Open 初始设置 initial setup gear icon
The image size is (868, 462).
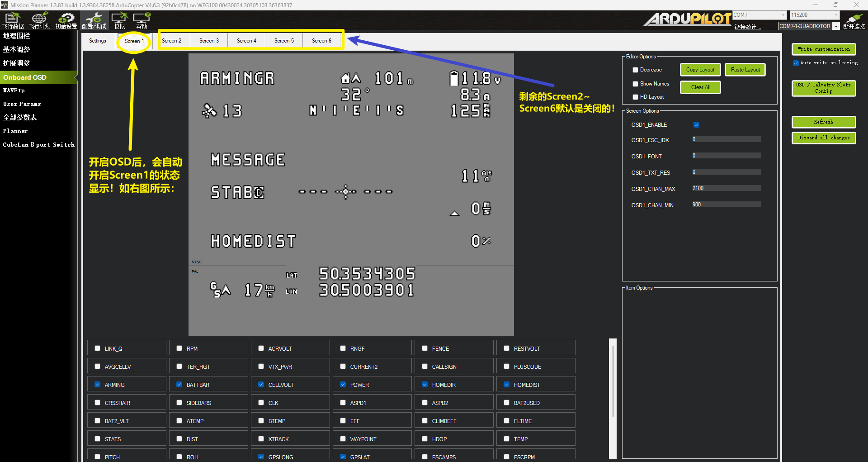(x=66, y=20)
